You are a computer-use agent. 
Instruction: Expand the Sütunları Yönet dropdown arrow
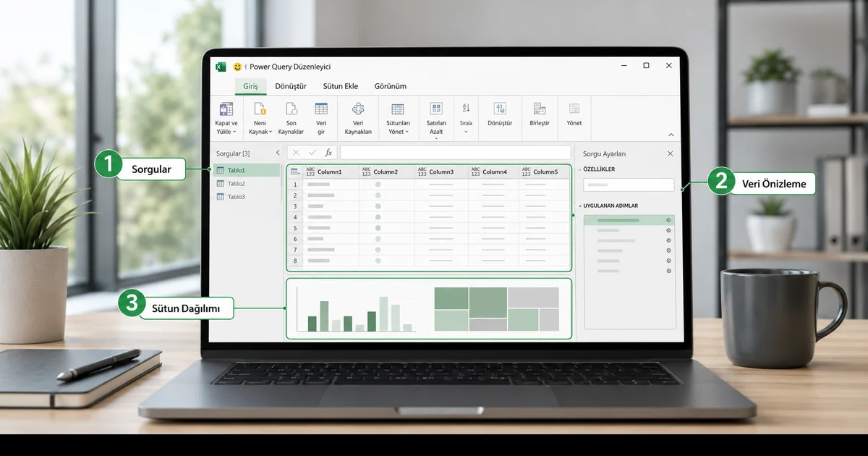[407, 132]
